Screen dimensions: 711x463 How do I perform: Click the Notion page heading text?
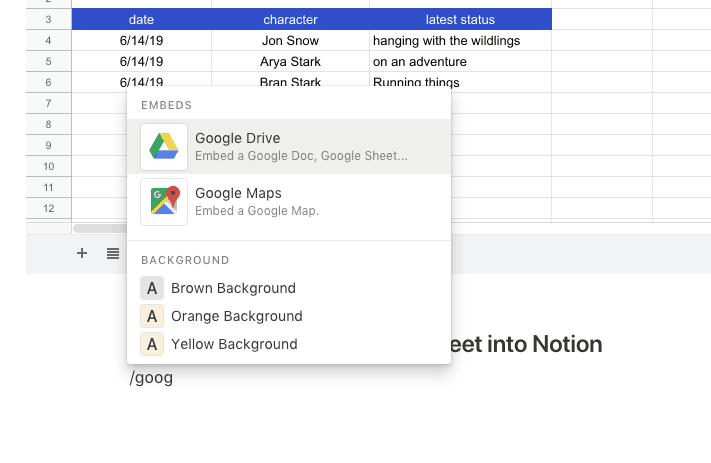coord(526,344)
